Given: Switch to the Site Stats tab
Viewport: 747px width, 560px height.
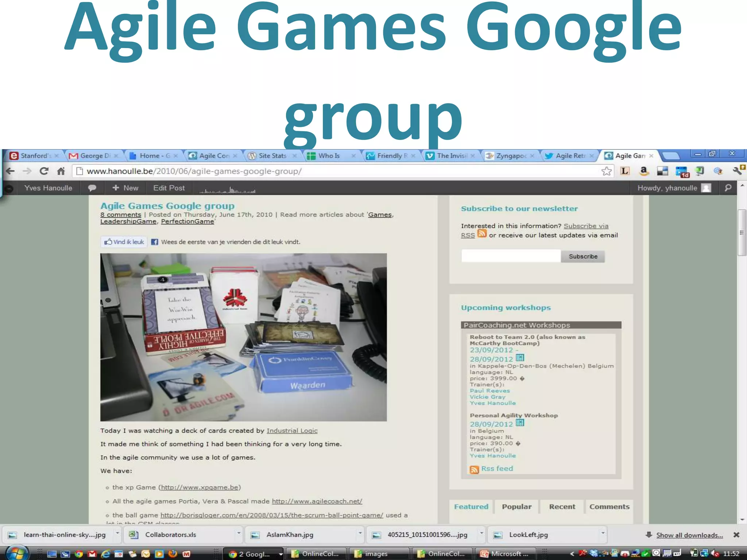Looking at the screenshot, I should point(272,156).
